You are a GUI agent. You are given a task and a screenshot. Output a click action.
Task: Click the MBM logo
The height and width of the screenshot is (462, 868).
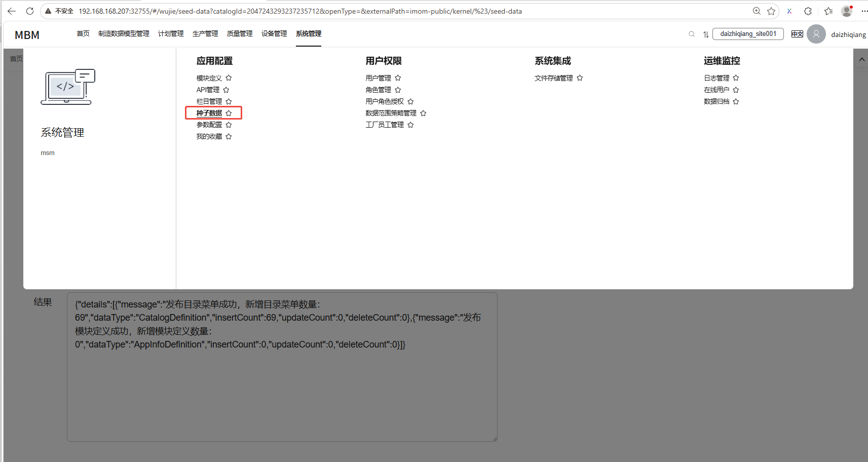(27, 35)
